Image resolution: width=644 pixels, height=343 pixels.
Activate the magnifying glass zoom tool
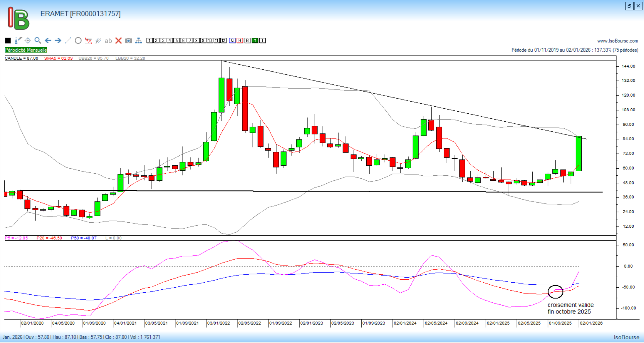click(38, 41)
